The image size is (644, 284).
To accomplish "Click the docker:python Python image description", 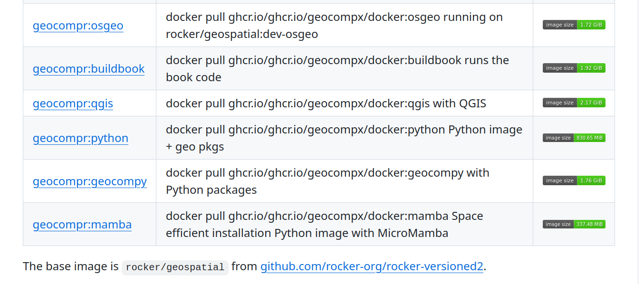I will coord(344,138).
